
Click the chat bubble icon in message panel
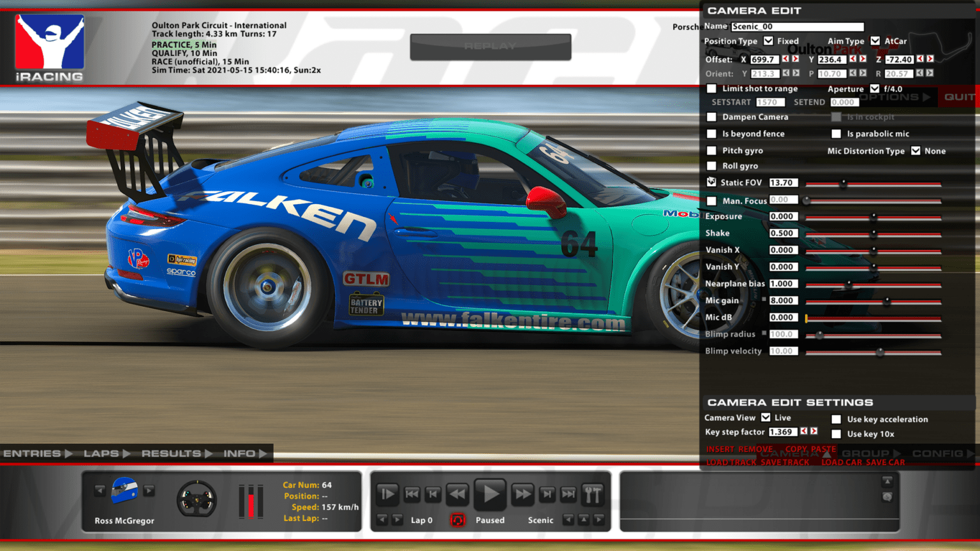click(x=887, y=497)
